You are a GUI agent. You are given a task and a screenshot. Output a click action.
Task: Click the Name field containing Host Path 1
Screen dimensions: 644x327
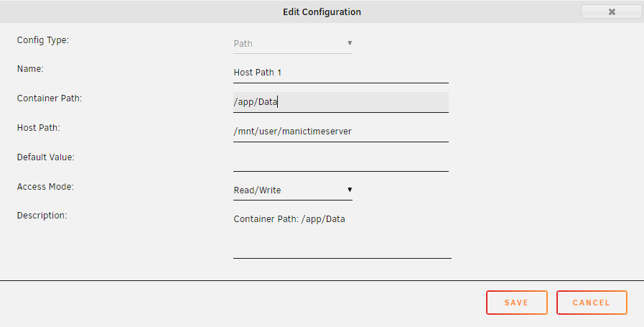340,73
